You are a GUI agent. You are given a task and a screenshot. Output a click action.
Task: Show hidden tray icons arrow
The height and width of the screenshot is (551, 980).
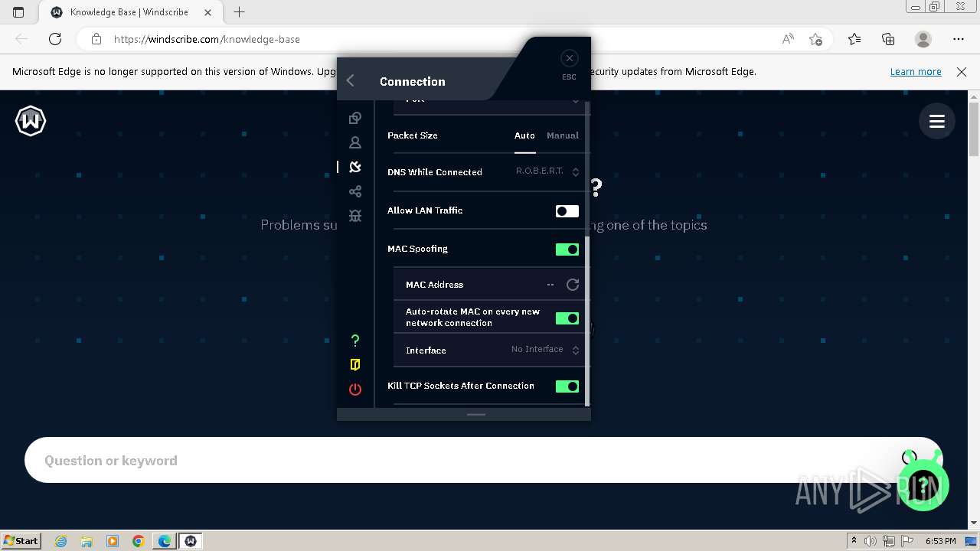854,541
